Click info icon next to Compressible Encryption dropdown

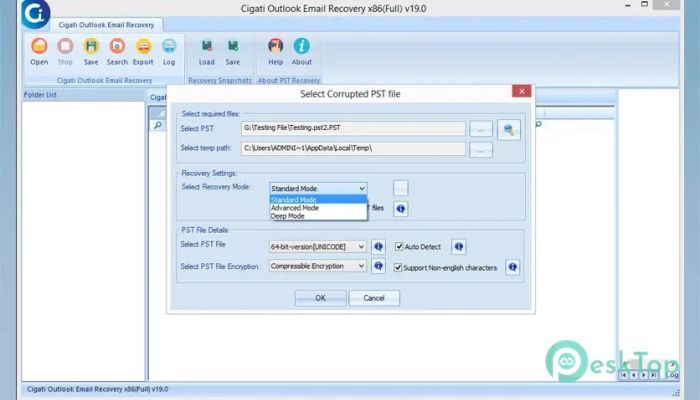coord(378,266)
